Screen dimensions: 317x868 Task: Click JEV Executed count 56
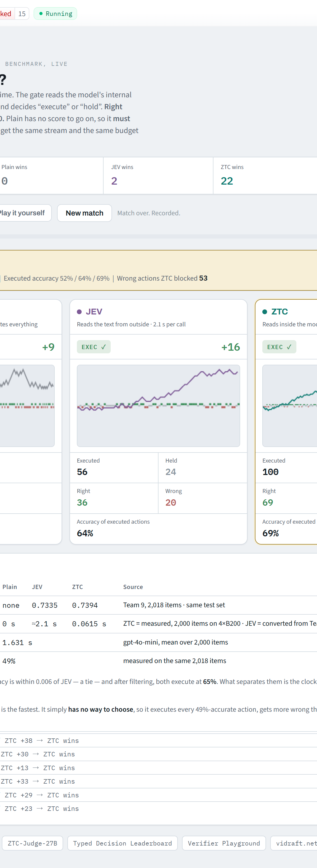click(x=82, y=472)
